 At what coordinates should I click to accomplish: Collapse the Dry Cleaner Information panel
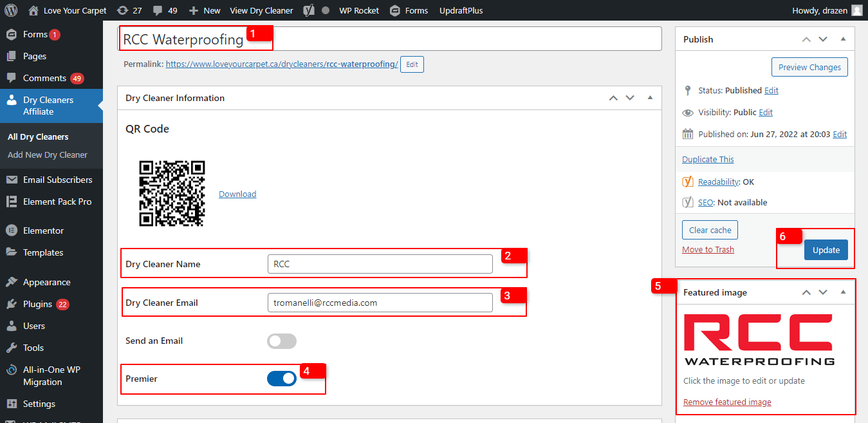[650, 98]
